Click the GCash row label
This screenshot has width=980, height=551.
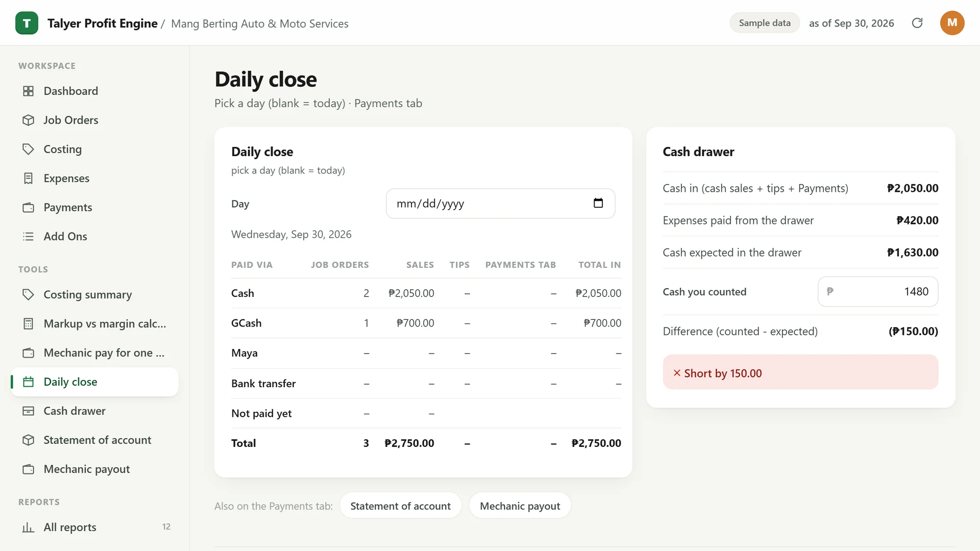click(x=247, y=323)
